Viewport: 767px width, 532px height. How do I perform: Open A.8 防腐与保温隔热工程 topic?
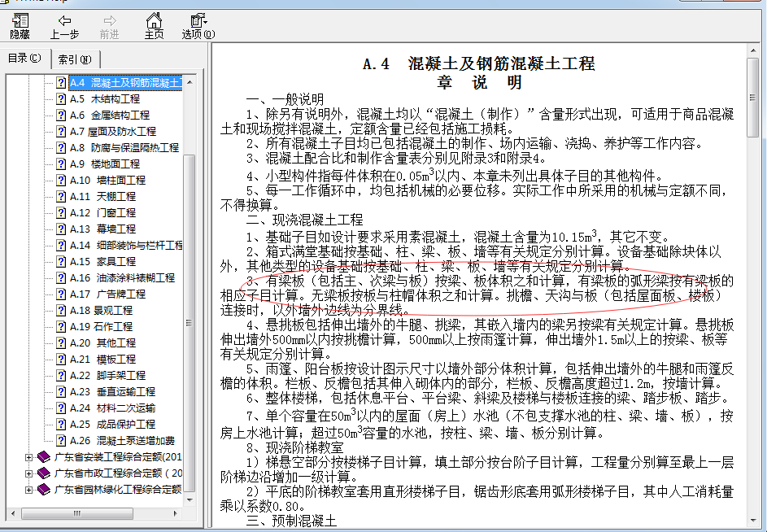pyautogui.click(x=124, y=147)
